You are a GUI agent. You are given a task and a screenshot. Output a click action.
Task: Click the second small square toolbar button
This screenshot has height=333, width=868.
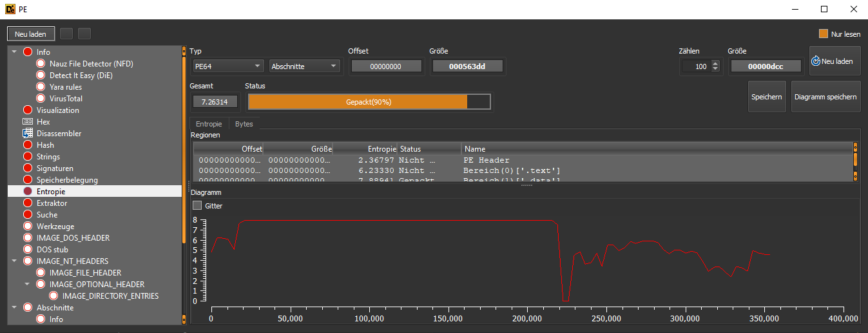[x=84, y=34]
